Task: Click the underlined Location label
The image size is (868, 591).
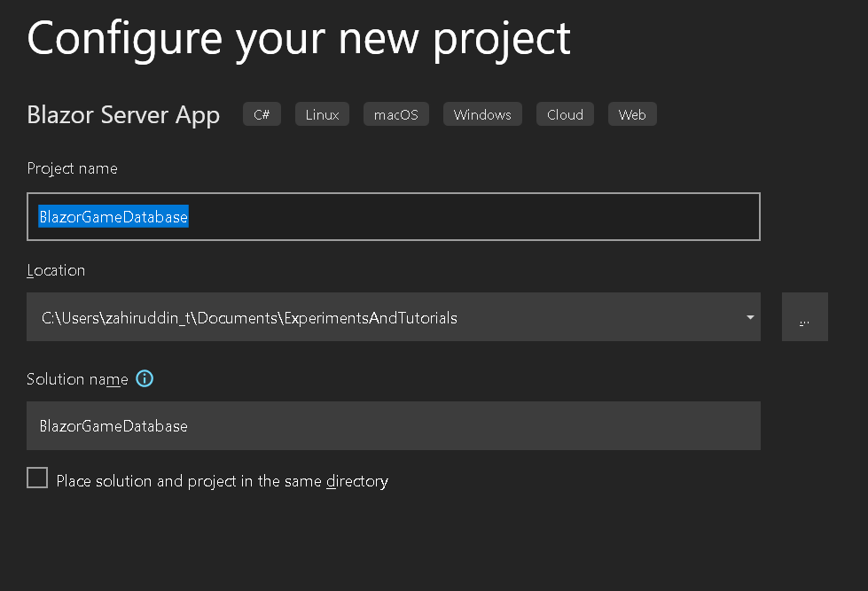Action: (x=56, y=270)
